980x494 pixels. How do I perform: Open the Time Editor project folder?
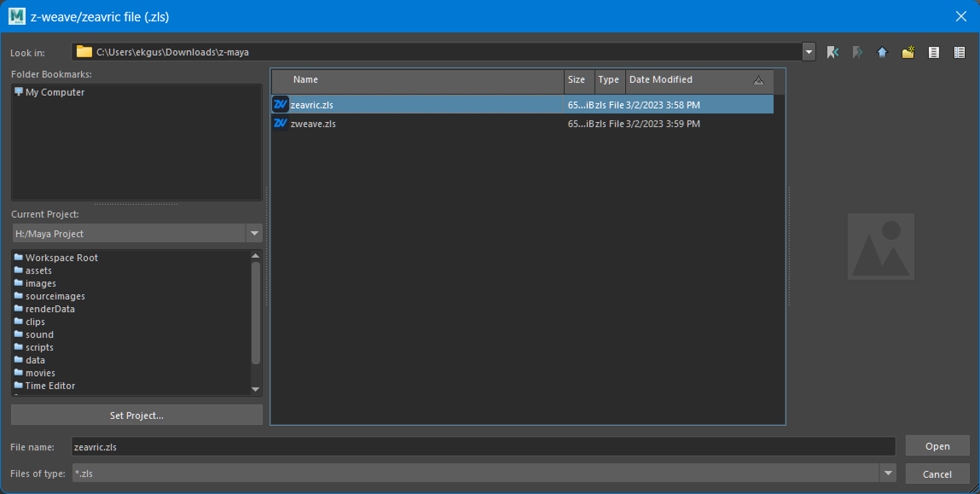point(45,386)
